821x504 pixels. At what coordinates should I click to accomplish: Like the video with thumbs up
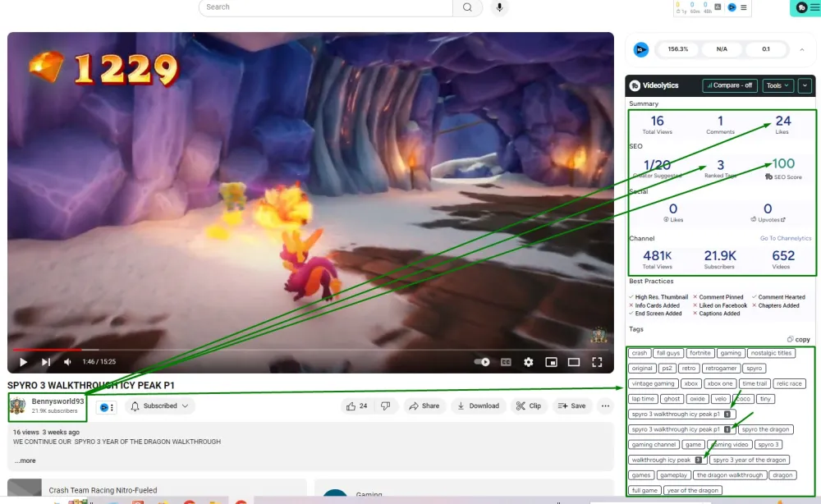tap(356, 405)
